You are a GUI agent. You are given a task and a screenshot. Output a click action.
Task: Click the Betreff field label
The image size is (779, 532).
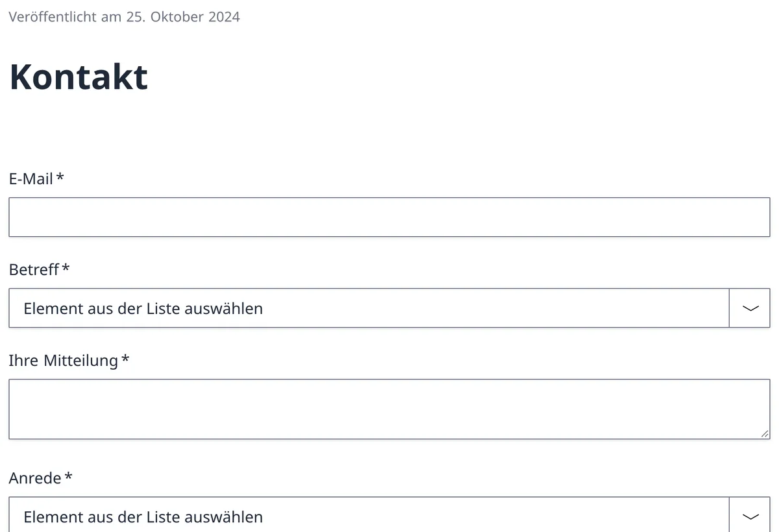(x=34, y=269)
